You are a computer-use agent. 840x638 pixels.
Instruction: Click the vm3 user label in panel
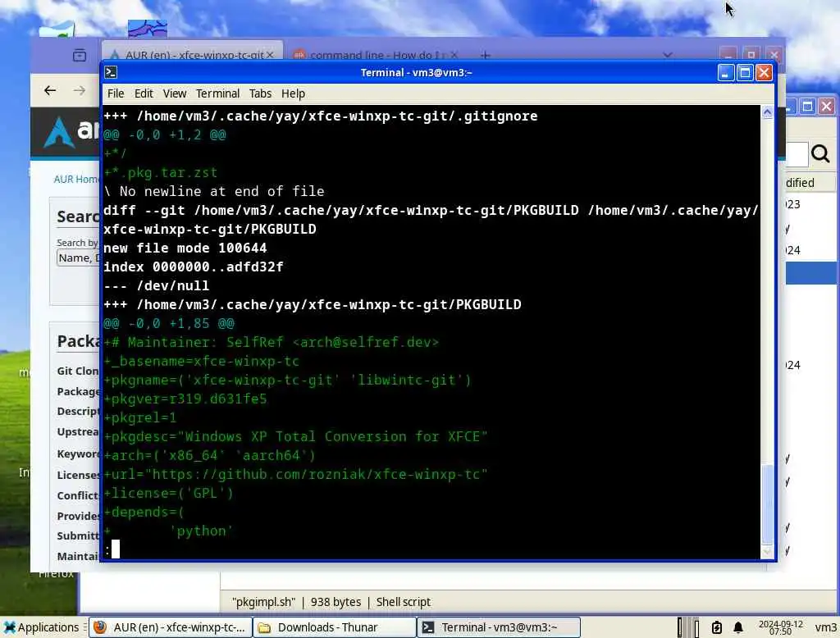825,627
